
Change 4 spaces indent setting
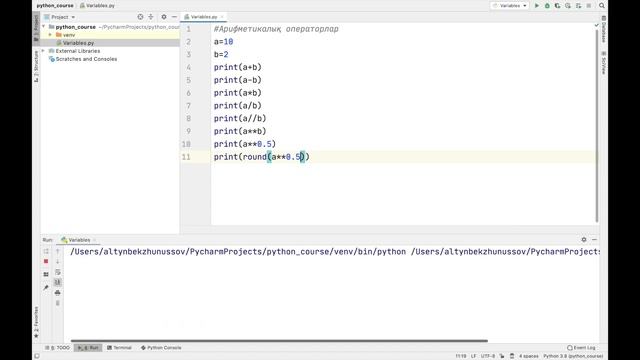(529, 356)
